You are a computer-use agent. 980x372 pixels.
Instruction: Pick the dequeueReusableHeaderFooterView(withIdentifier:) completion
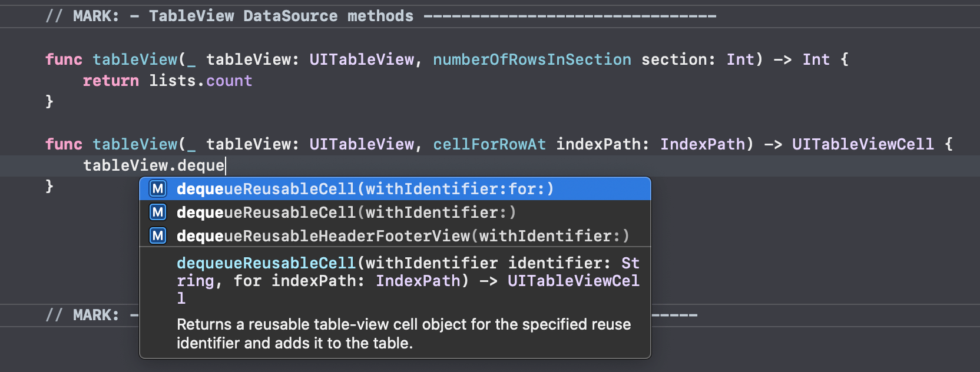click(x=403, y=236)
